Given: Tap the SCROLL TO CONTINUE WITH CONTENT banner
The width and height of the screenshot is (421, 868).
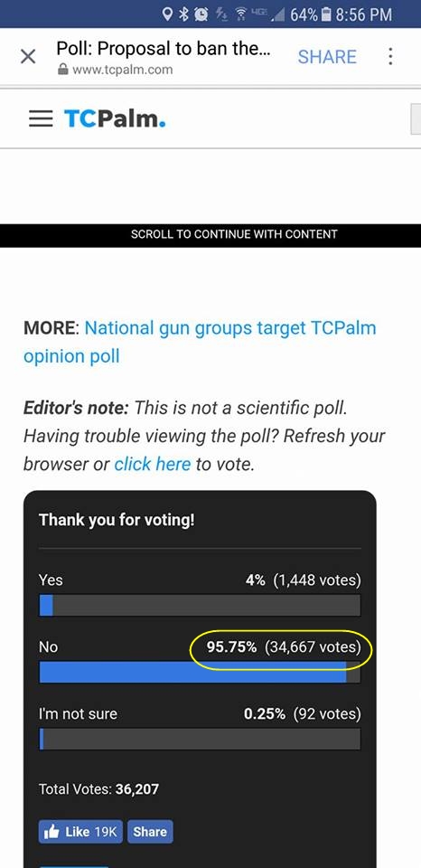Looking at the screenshot, I should pos(210,235).
